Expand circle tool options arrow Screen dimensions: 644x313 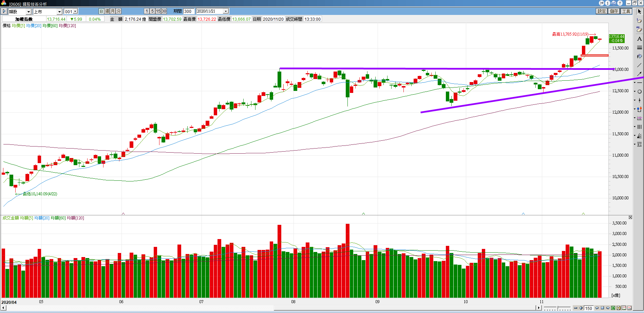coord(634,92)
